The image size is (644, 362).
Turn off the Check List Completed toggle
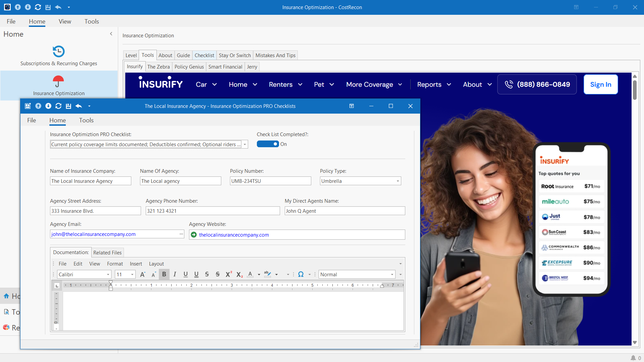point(268,144)
